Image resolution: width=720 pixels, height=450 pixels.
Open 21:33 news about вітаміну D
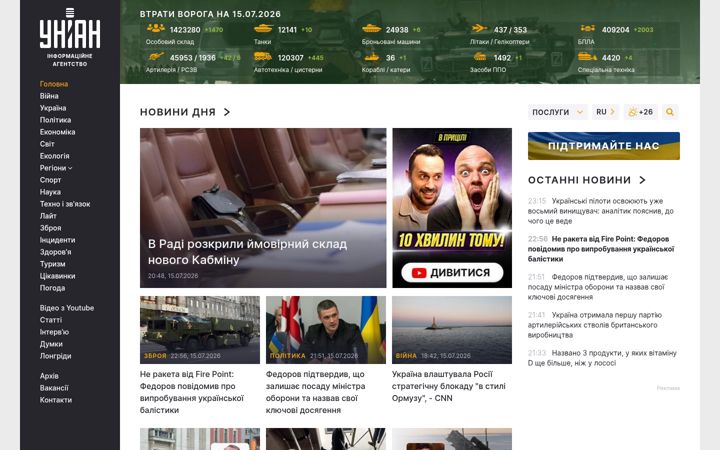pos(602,358)
